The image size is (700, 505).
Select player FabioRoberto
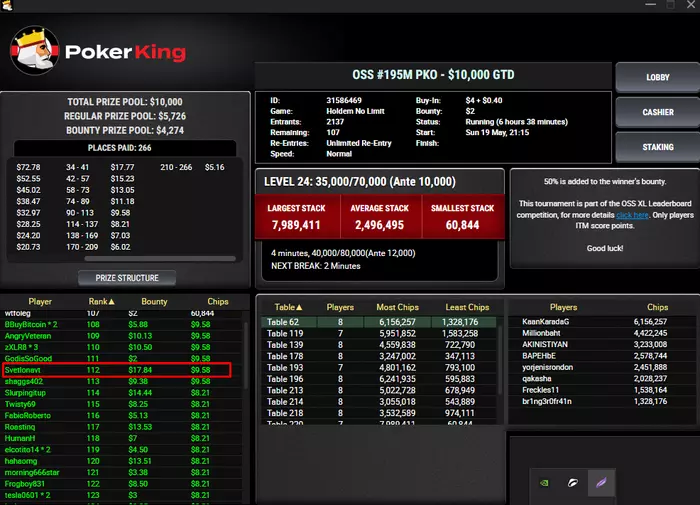(121, 416)
